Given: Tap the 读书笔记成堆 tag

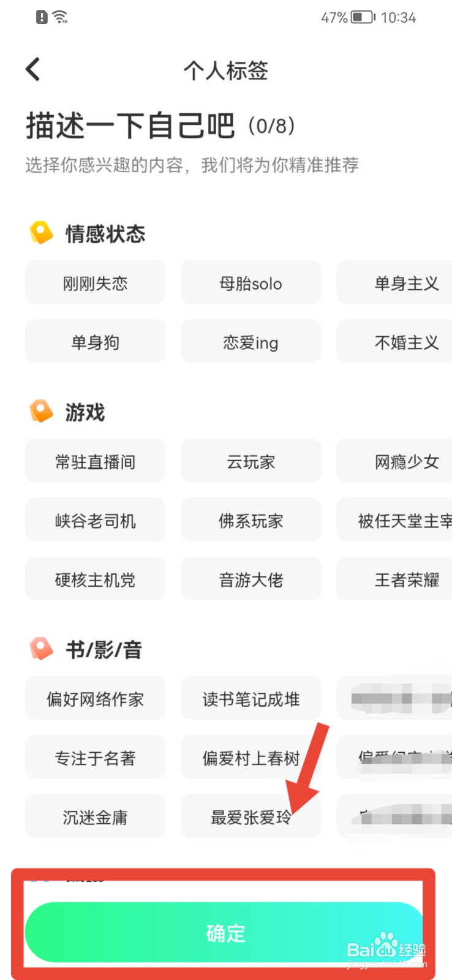Looking at the screenshot, I should click(x=250, y=698).
